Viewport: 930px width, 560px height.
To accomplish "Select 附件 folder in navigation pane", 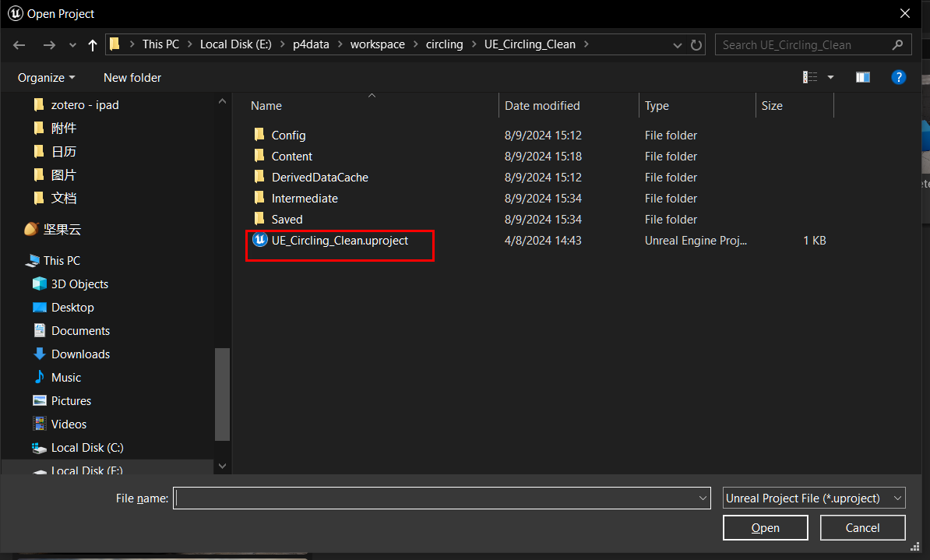I will click(63, 129).
